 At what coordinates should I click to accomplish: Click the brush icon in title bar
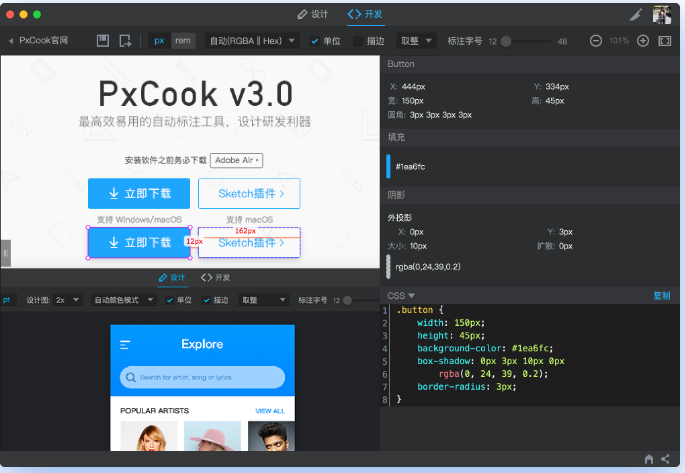(x=636, y=15)
